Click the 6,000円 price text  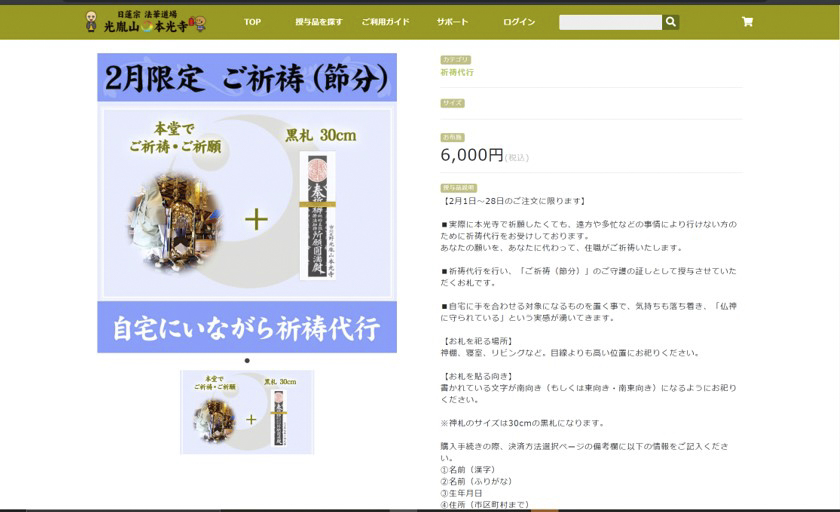click(x=471, y=155)
